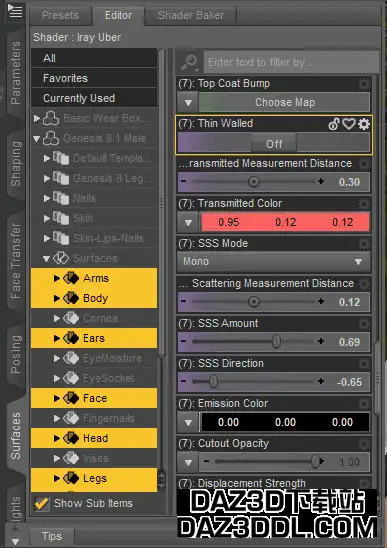Click the Cornea surface icon
The width and height of the screenshot is (387, 548).
tap(71, 318)
